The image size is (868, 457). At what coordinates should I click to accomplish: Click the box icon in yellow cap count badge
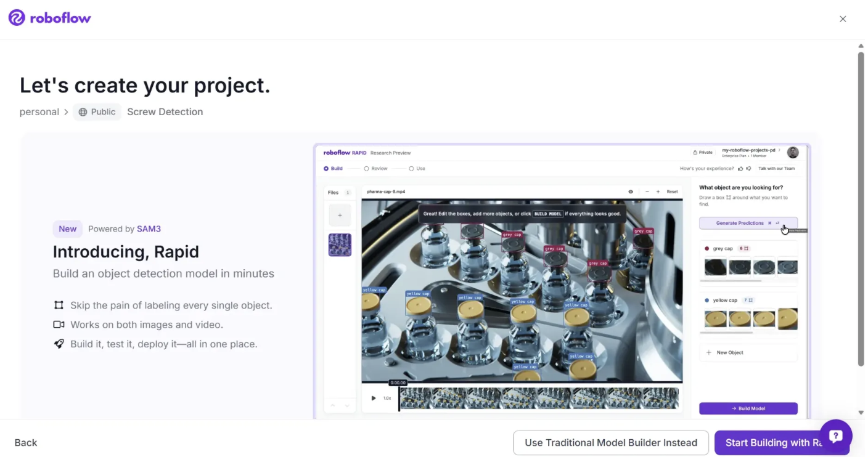coord(750,301)
